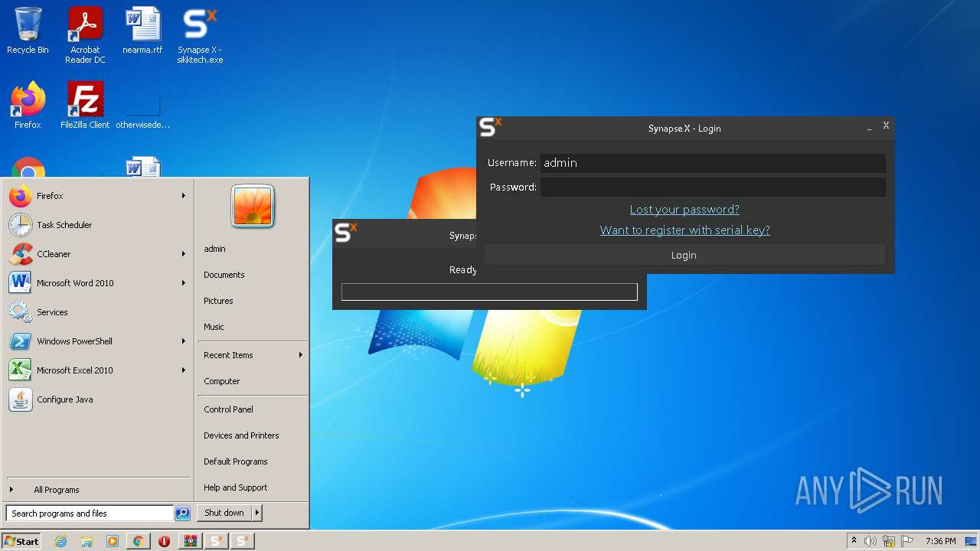This screenshot has height=551, width=980.
Task: Click the Password field in Synapse X Login
Action: [x=713, y=187]
